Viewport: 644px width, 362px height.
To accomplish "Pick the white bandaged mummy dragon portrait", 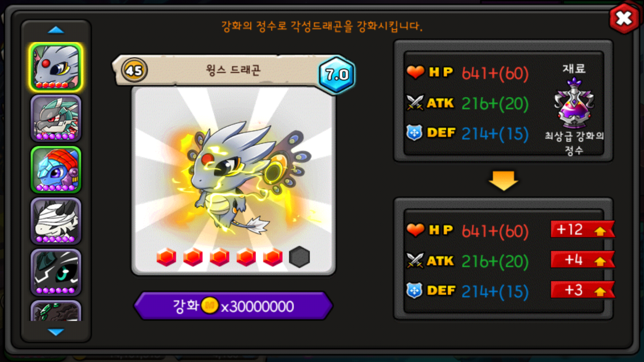I will click(56, 221).
